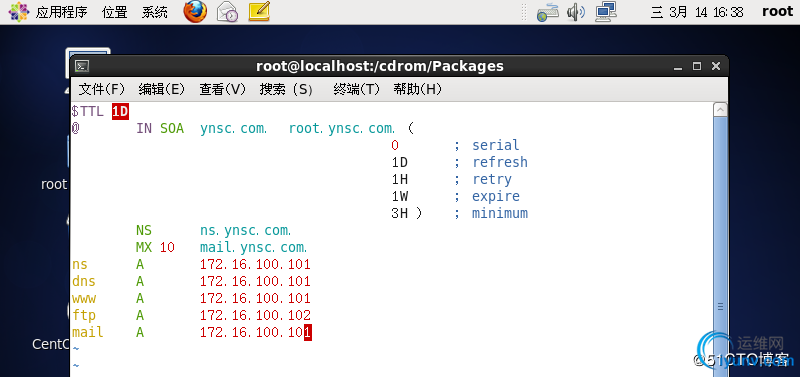Open the 系统 system menu

(x=155, y=12)
